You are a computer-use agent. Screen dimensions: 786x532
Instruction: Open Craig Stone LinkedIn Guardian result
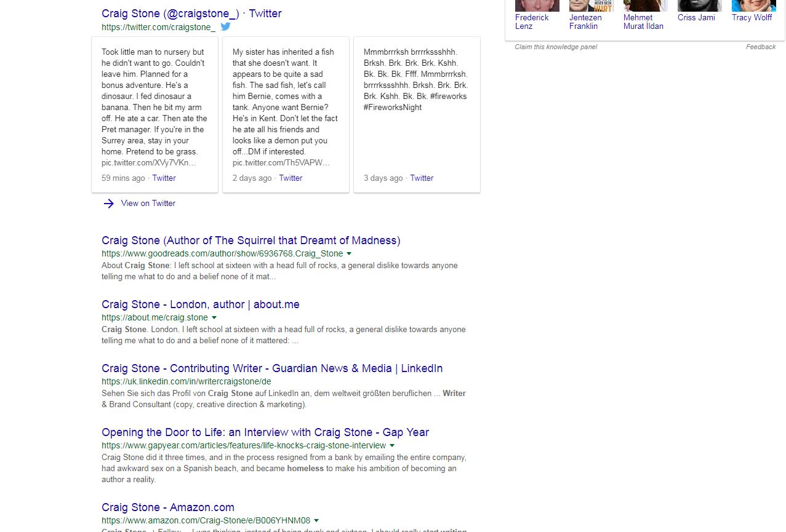pos(272,368)
